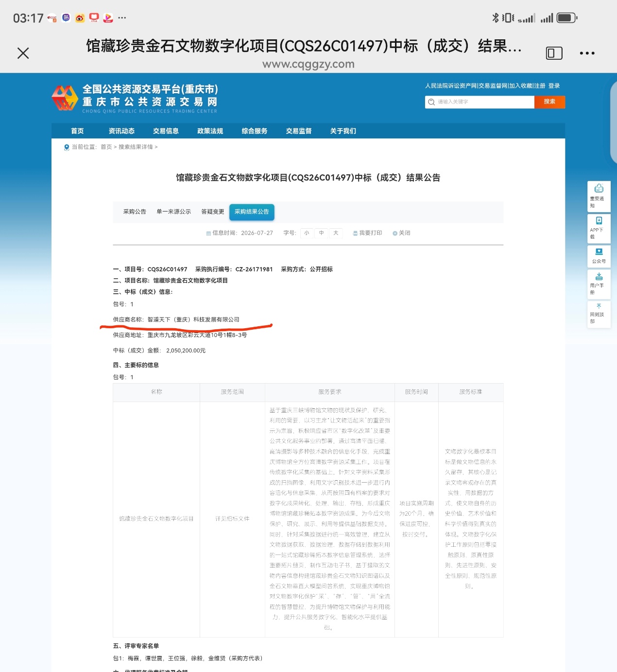Click the 人民法院诉讼资产网 link
Image resolution: width=617 pixels, height=672 pixels.
point(451,86)
